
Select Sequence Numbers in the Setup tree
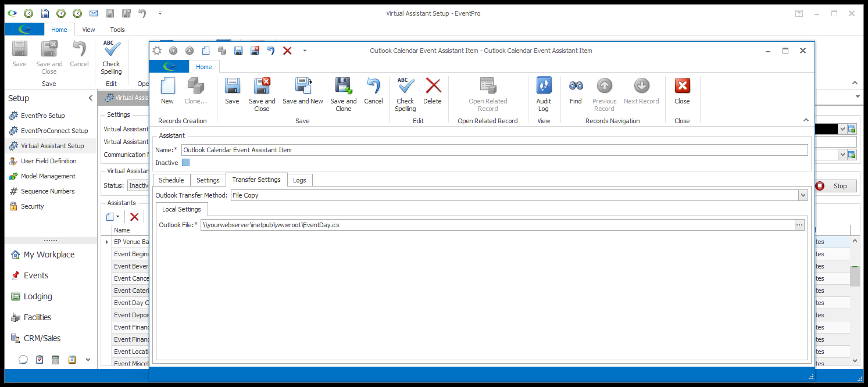coord(48,191)
